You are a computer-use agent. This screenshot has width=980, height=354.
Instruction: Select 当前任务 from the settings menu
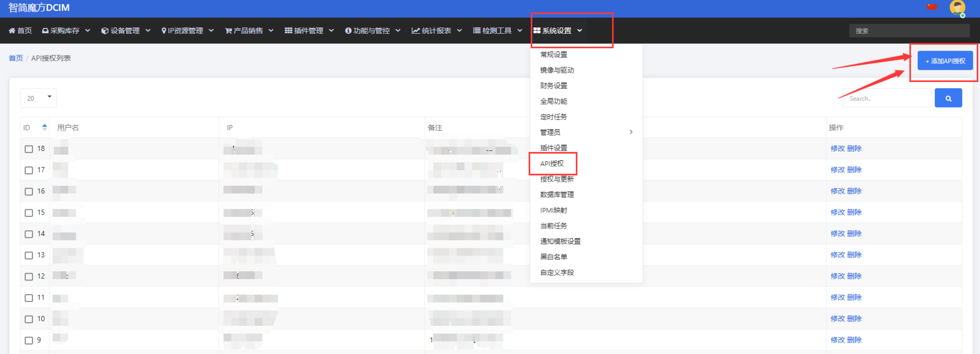tap(554, 226)
